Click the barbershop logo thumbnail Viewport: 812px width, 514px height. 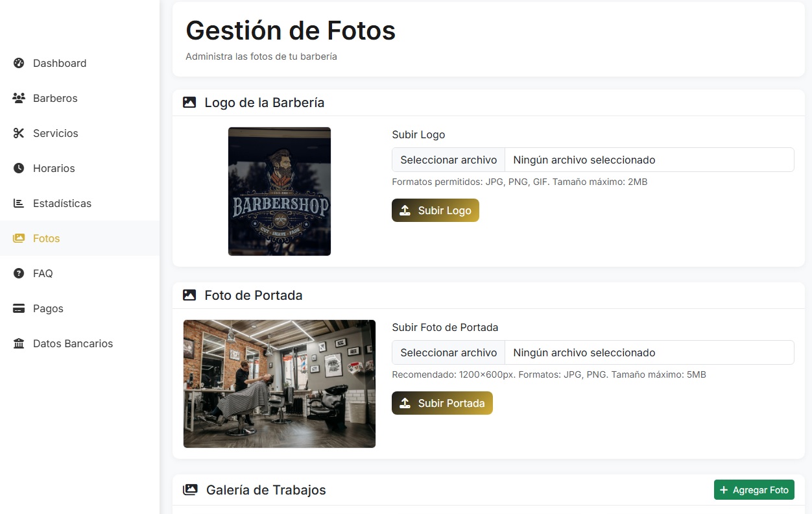click(x=279, y=191)
